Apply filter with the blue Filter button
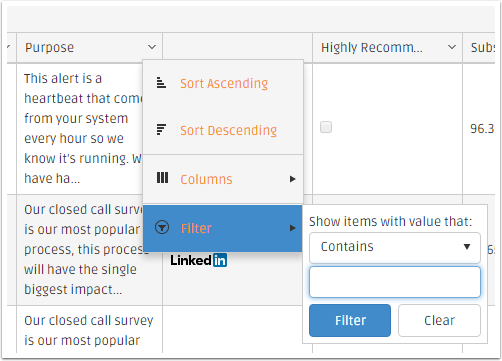 (x=350, y=320)
